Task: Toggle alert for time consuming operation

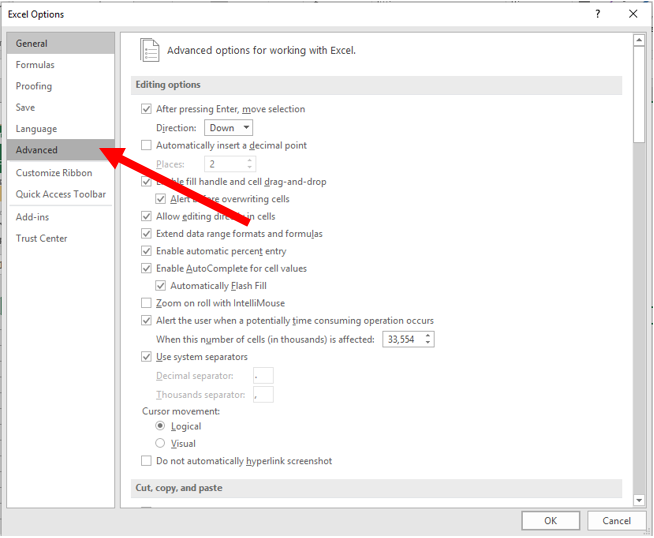Action: pyautogui.click(x=146, y=320)
